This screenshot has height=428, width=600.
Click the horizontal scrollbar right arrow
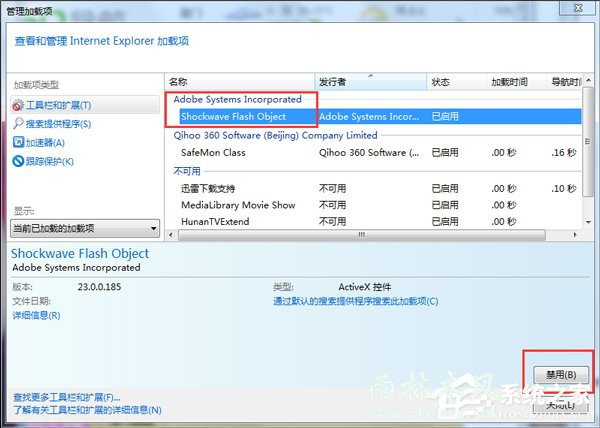pos(575,235)
